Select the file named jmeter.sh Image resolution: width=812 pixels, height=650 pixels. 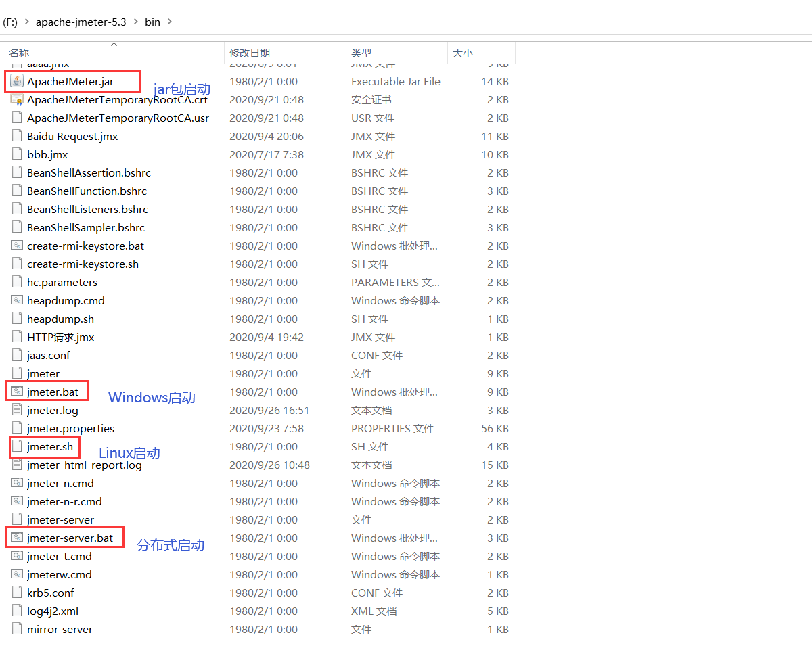click(x=50, y=446)
